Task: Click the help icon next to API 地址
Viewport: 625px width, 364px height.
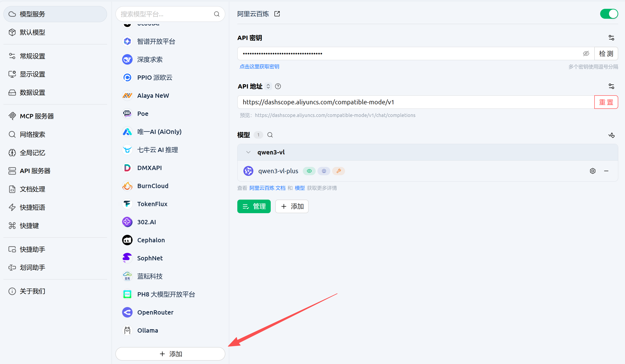Action: point(278,86)
